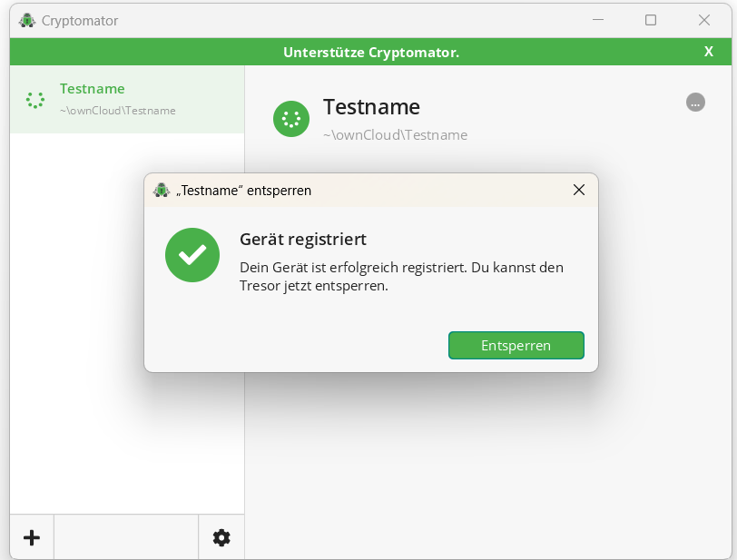Dismiss the Unterstütze Cryptomator banner

[x=708, y=52]
